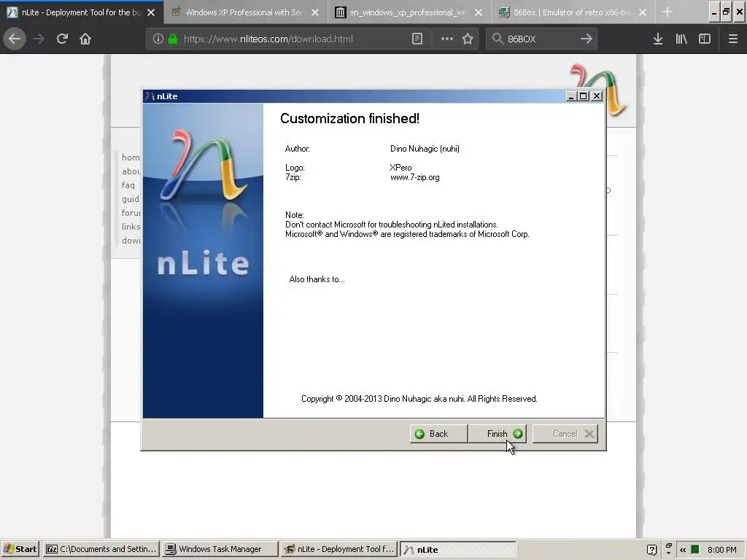Image resolution: width=747 pixels, height=560 pixels.
Task: Click the search magnifier icon
Action: click(x=498, y=39)
